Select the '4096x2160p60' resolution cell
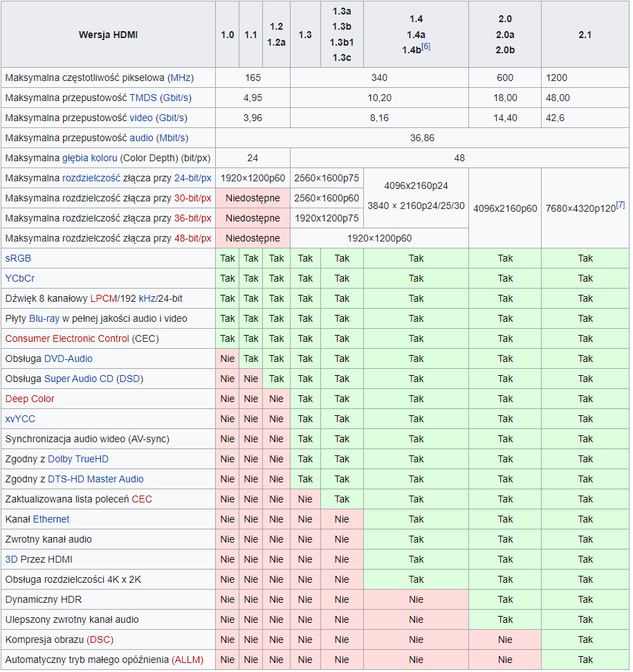This screenshot has height=672, width=633. click(505, 209)
